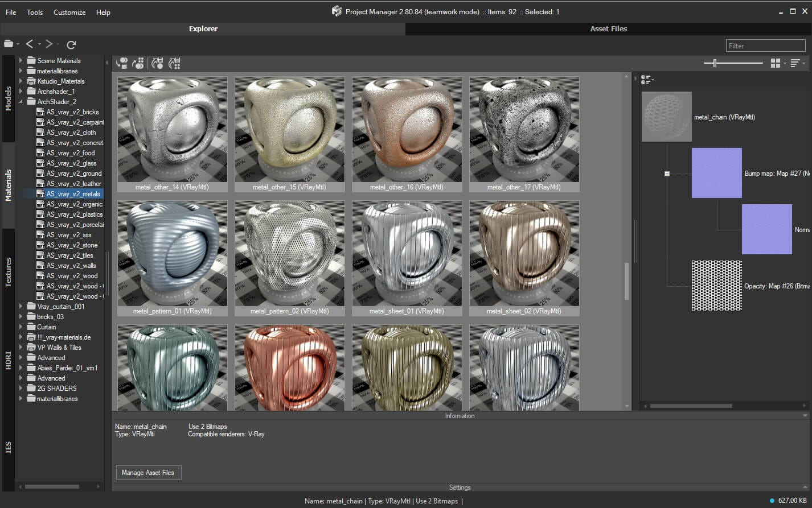Collapse the ArchShader_2 folder
The height and width of the screenshot is (508, 812).
(21, 102)
